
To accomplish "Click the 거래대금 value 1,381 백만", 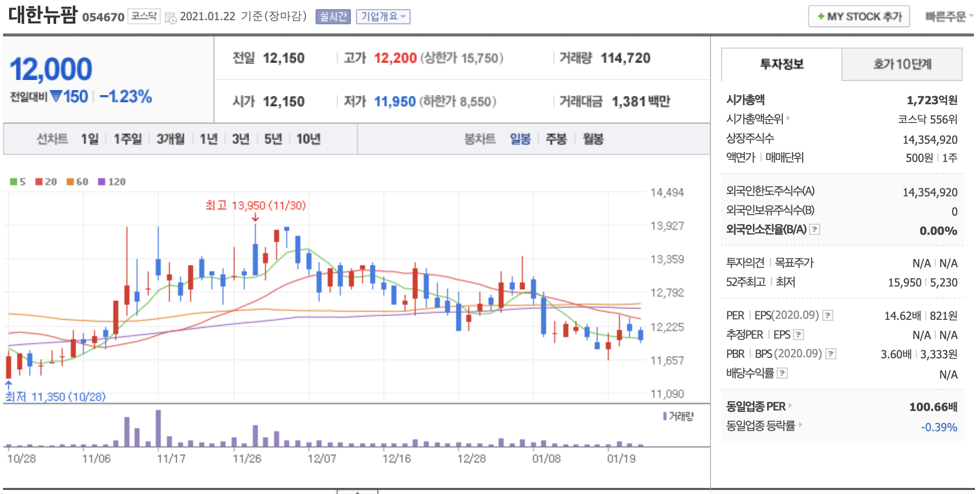I will 641,102.
